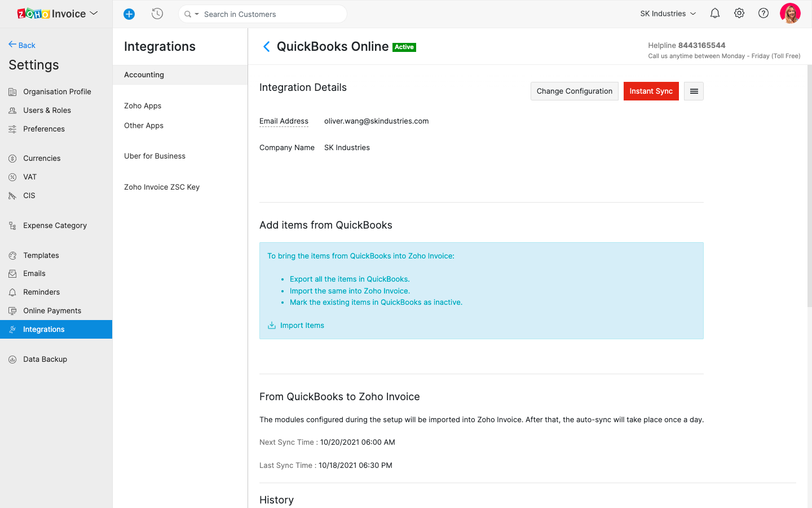Open Online Payments settings

[x=52, y=311]
